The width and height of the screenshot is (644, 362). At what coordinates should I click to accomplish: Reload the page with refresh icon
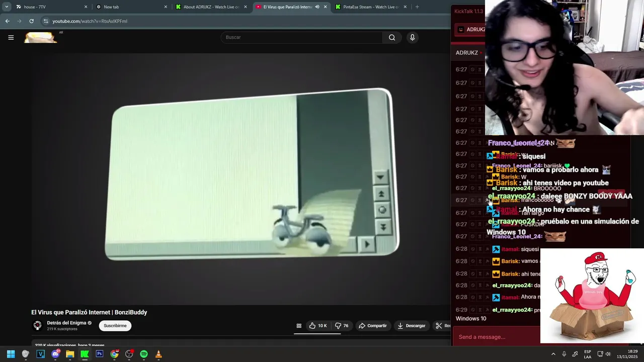(x=31, y=21)
